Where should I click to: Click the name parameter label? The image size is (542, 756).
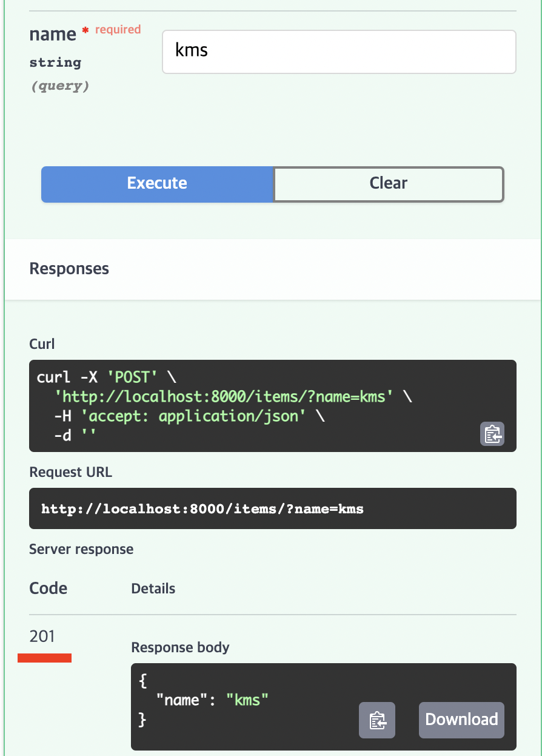tap(53, 35)
